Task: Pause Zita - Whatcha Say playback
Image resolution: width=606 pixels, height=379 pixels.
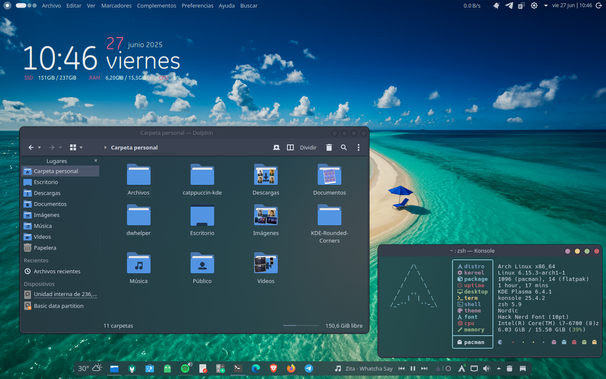Action: click(413, 369)
